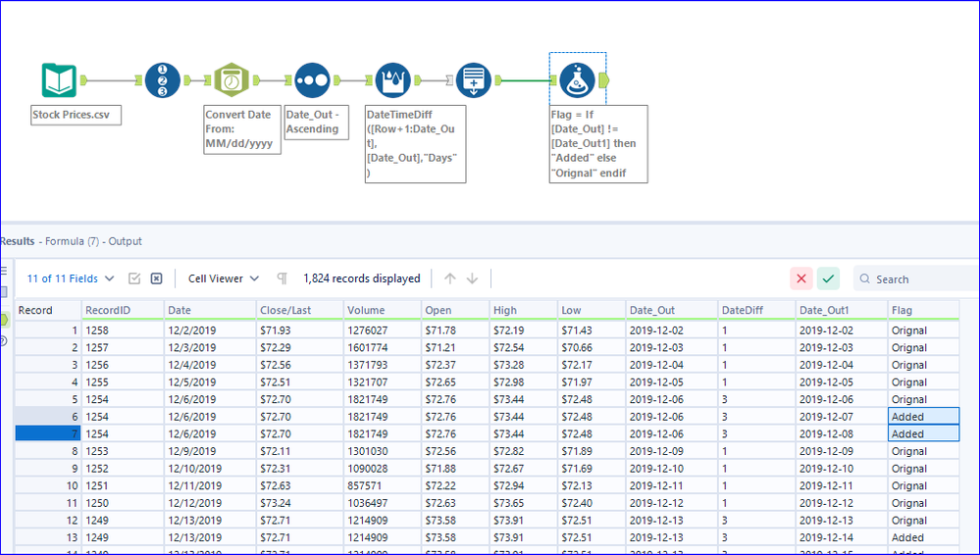This screenshot has height=555, width=980.
Task: Click the 1,824 records displayed label
Action: click(362, 278)
